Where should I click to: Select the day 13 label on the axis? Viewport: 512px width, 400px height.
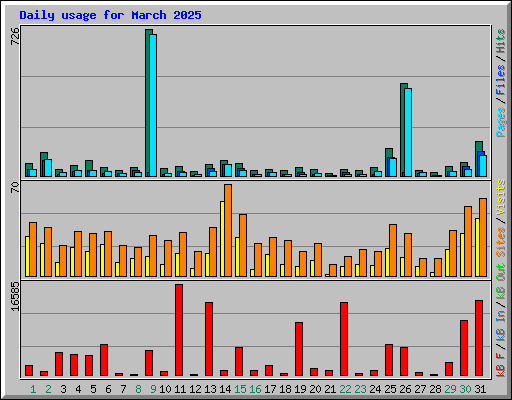[210, 389]
